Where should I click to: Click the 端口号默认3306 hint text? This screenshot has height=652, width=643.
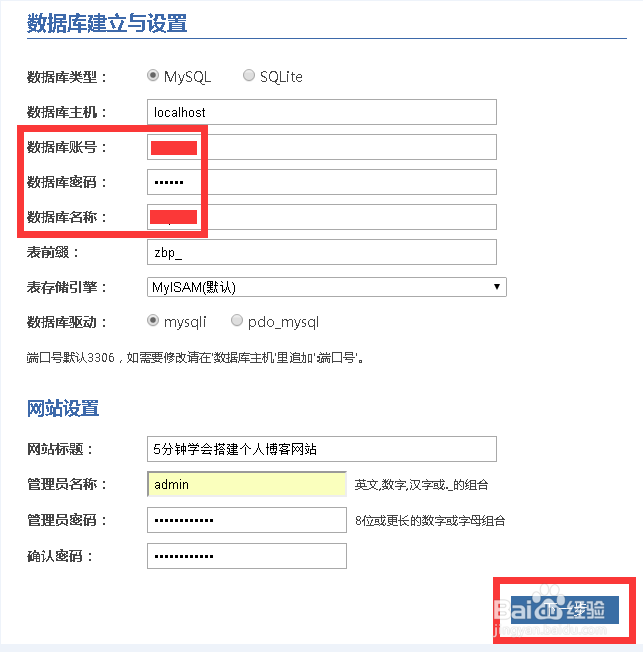click(x=194, y=356)
